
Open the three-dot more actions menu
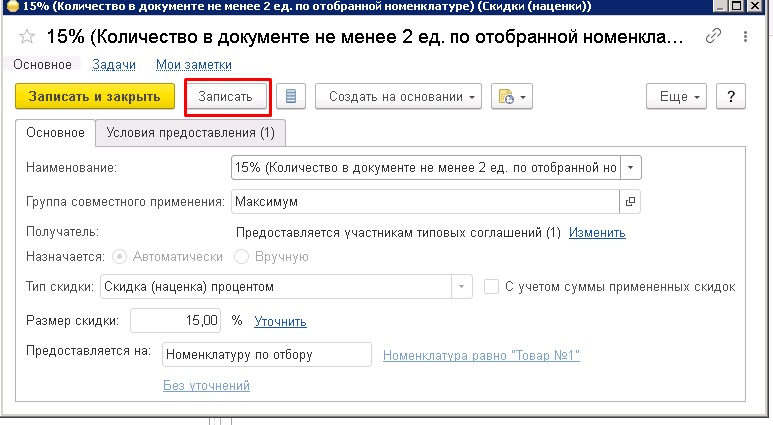pos(745,36)
